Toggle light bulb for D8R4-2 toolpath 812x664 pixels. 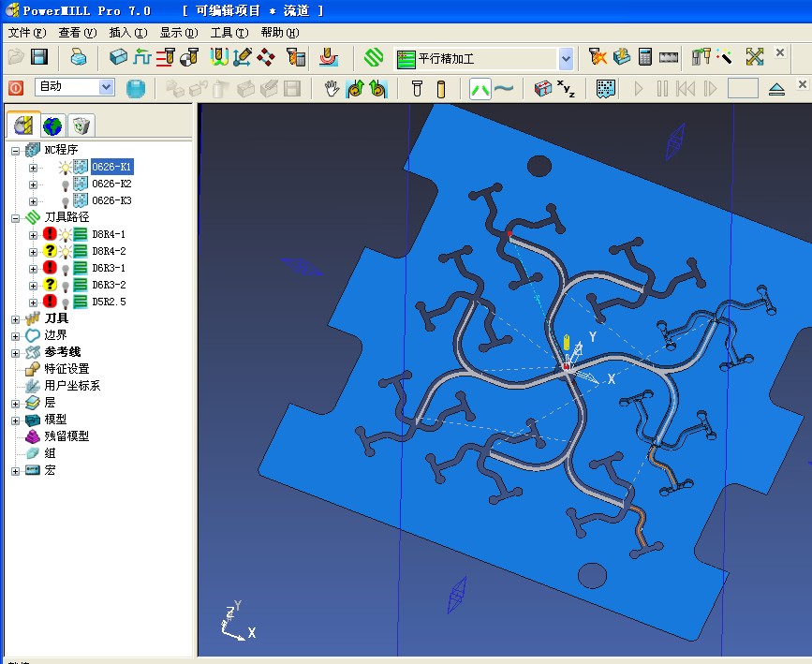[66, 252]
